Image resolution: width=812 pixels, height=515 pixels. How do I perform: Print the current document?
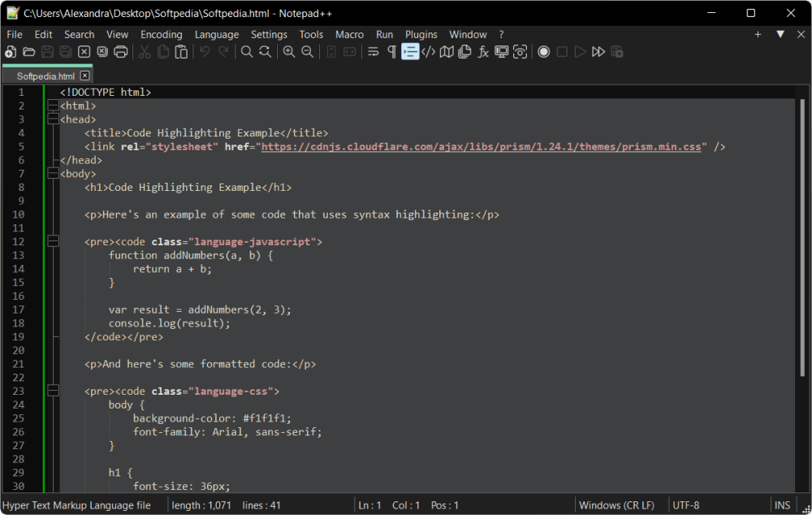120,51
